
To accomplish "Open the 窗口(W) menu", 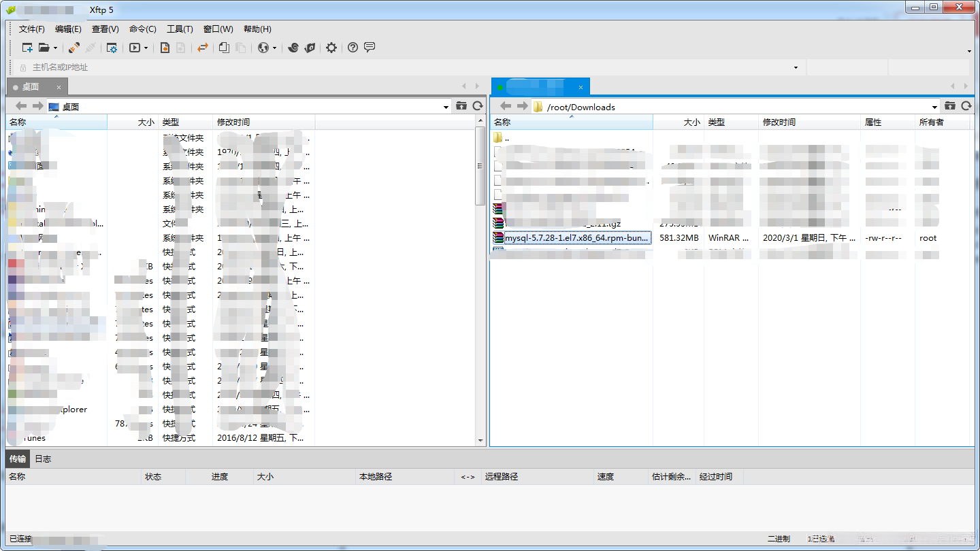I will 218,29.
